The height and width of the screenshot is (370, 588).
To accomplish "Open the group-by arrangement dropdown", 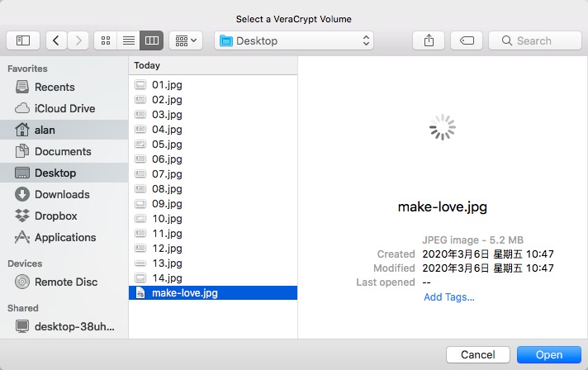I will [185, 40].
